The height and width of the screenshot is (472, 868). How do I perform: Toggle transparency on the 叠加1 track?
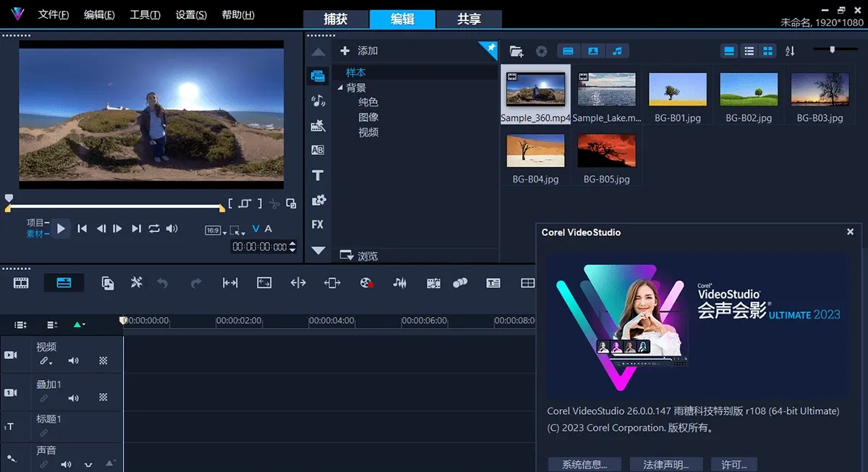[103, 397]
